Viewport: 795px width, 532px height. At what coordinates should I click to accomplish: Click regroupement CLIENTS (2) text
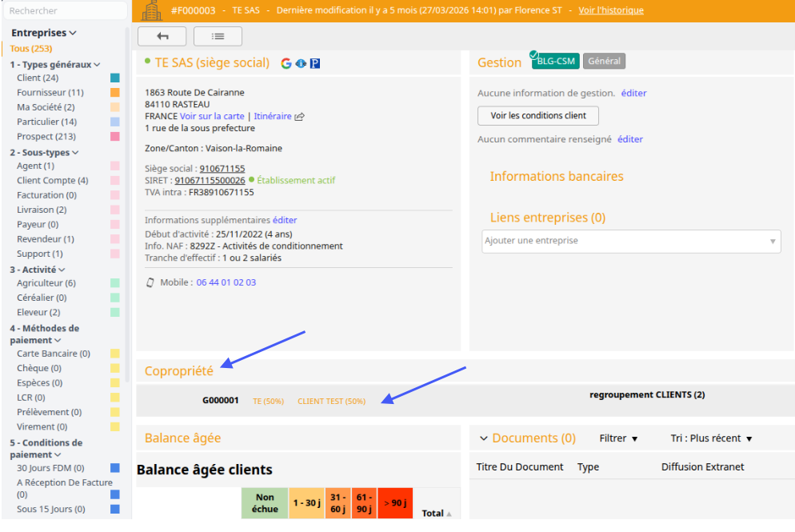(647, 394)
